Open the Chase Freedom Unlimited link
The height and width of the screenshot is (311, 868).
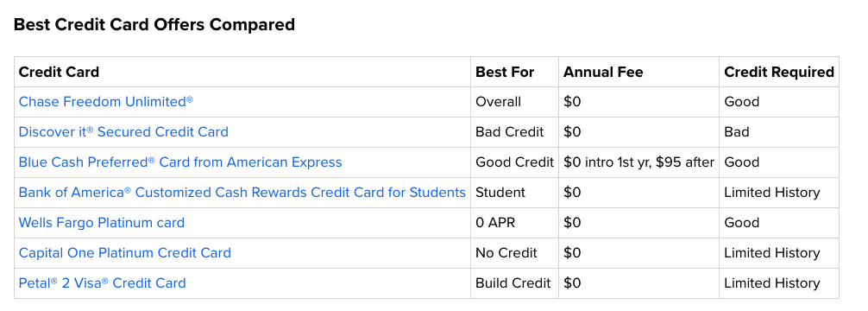tap(106, 102)
